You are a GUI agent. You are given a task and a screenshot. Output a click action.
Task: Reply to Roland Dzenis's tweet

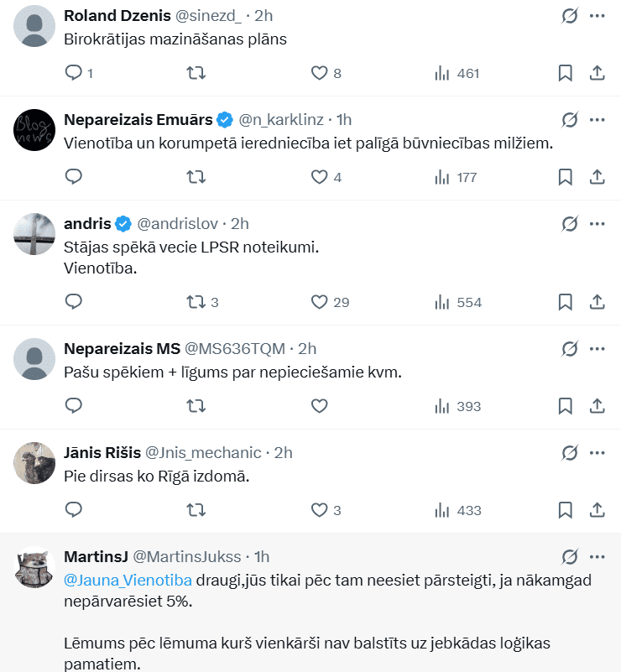74,73
